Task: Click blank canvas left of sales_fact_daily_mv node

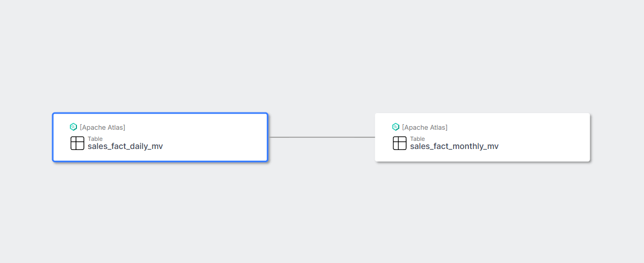Action: click(x=25, y=137)
